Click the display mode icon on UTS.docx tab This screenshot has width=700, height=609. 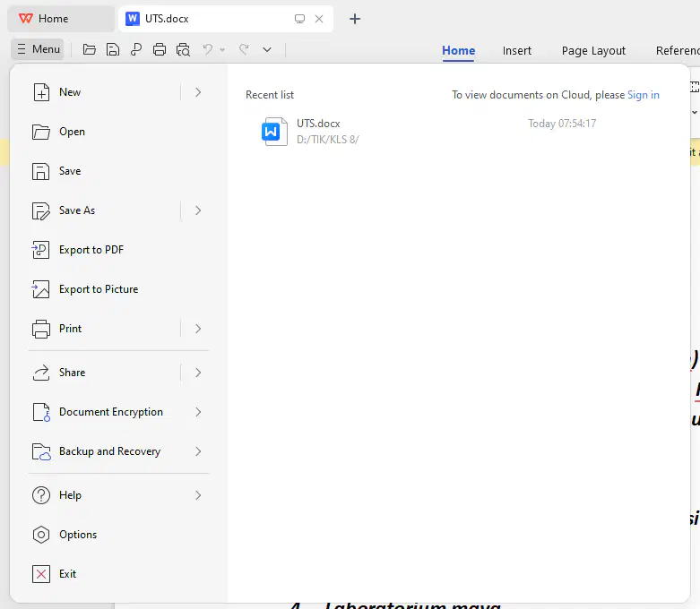(x=299, y=19)
